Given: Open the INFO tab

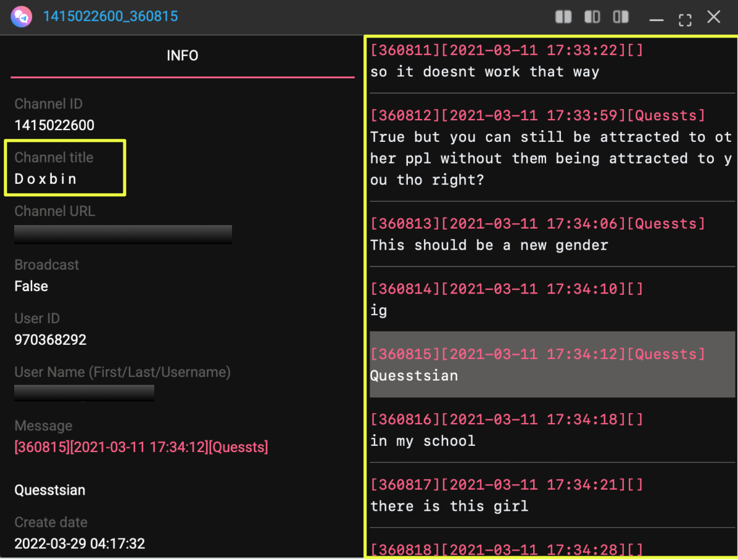Looking at the screenshot, I should click(183, 56).
